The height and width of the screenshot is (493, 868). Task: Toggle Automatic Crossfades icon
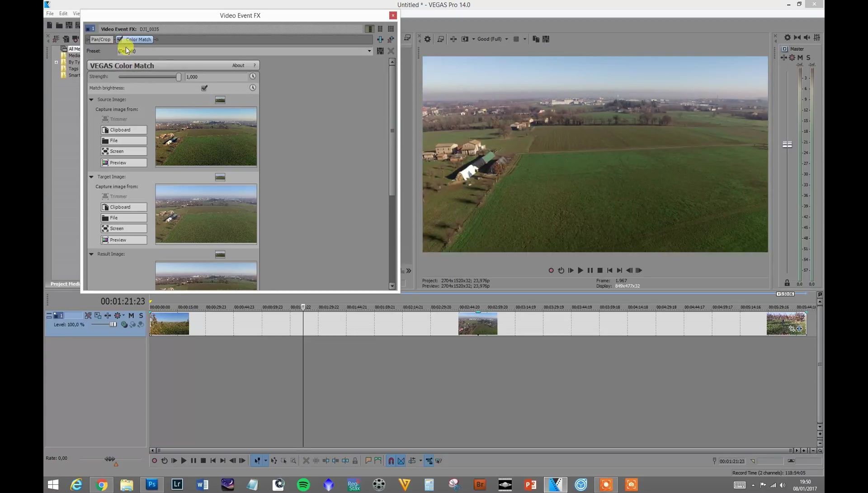[401, 461]
